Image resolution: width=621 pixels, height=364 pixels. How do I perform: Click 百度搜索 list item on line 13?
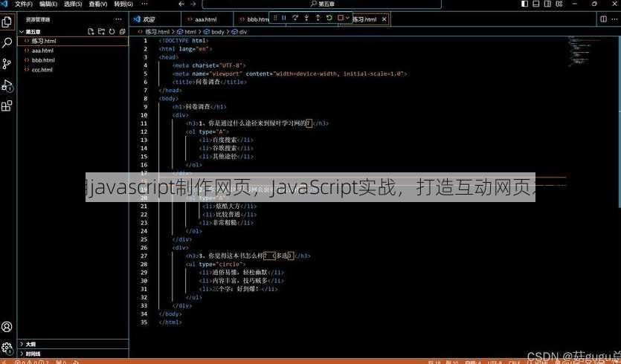click(225, 140)
